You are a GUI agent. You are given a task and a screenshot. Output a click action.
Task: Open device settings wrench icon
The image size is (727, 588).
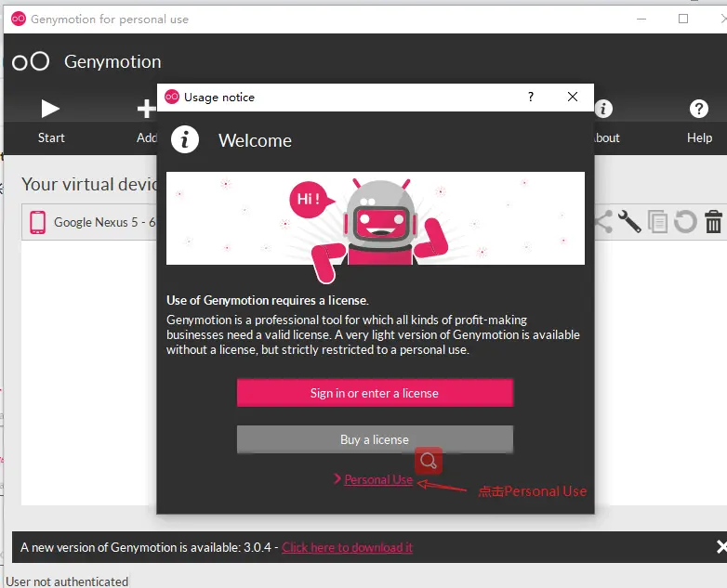(629, 221)
